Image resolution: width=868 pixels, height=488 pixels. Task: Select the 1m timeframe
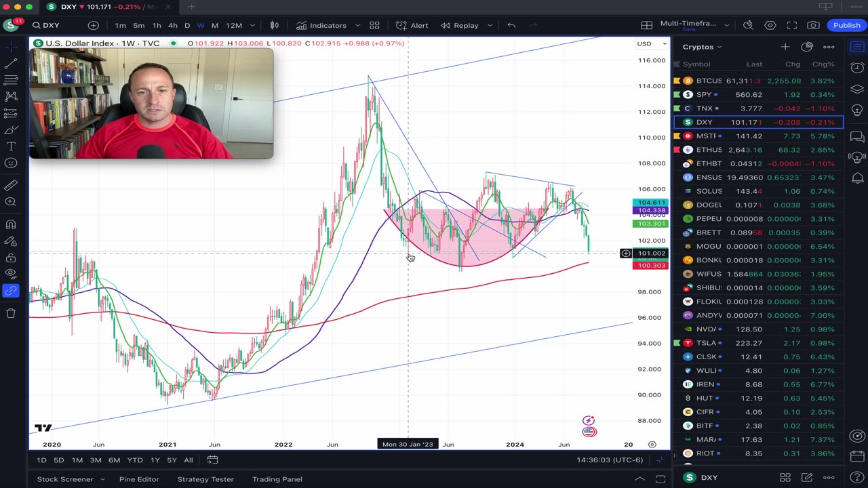(120, 25)
